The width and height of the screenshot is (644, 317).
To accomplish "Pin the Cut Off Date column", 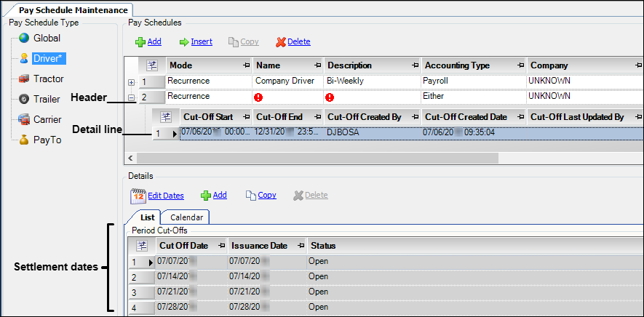I will coord(222,246).
